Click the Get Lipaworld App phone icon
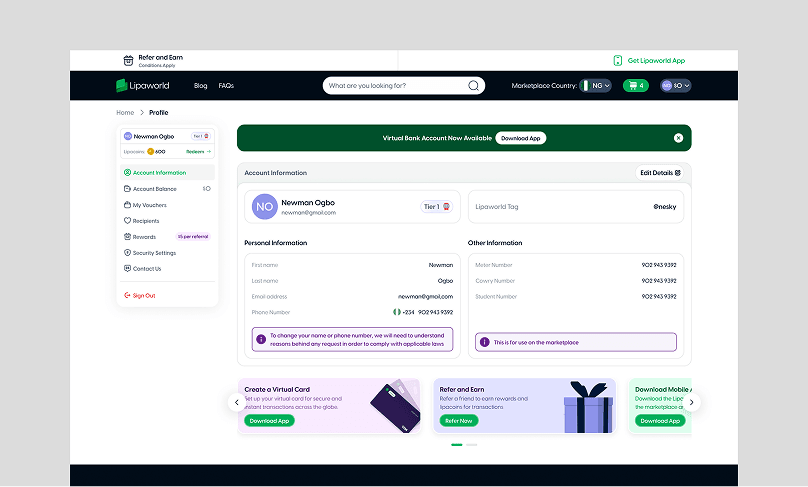 pos(617,60)
